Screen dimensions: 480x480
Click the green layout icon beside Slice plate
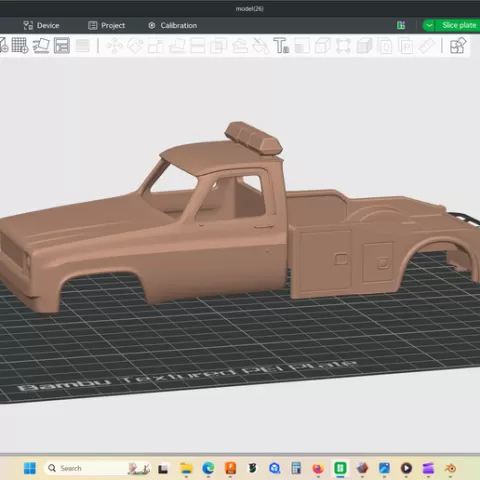coord(401,25)
